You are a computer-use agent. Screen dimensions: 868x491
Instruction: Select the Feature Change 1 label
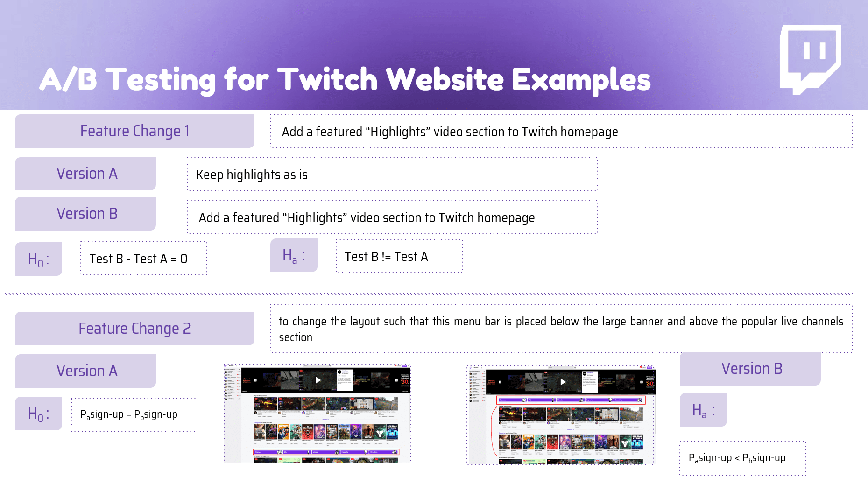click(134, 131)
